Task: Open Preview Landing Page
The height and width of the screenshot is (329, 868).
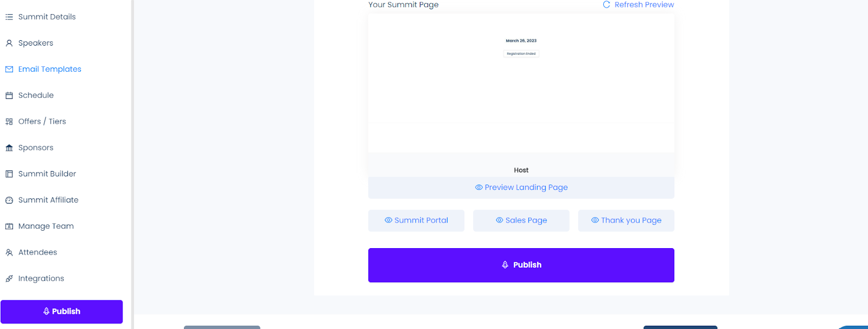Action: [521, 187]
